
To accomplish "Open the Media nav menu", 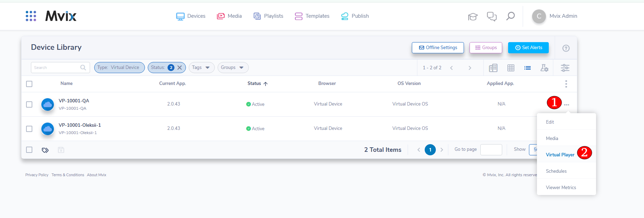I will click(x=229, y=16).
